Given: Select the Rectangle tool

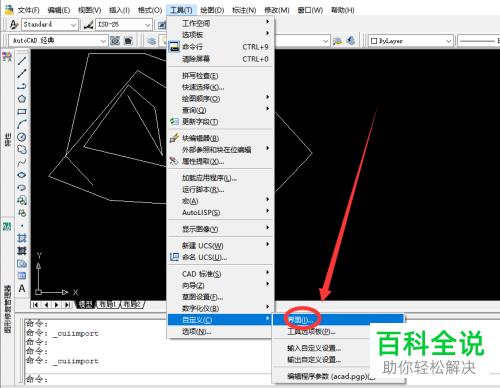Looking at the screenshot, I should click(22, 112).
